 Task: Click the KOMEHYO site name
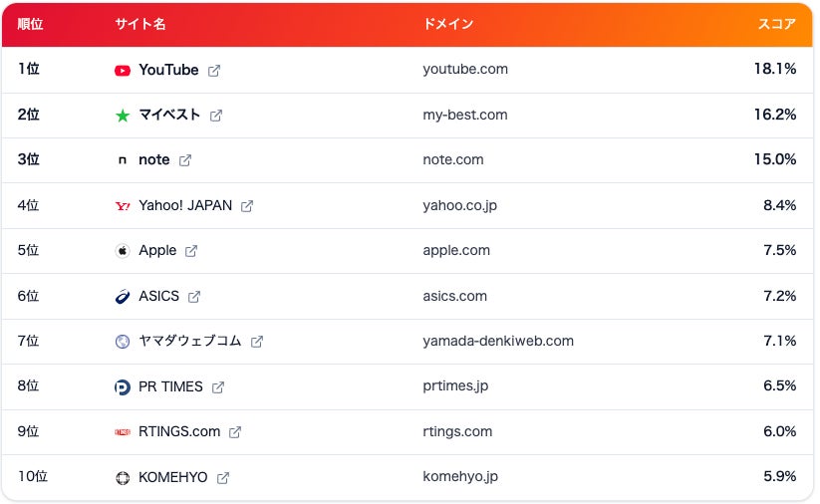[x=173, y=477]
